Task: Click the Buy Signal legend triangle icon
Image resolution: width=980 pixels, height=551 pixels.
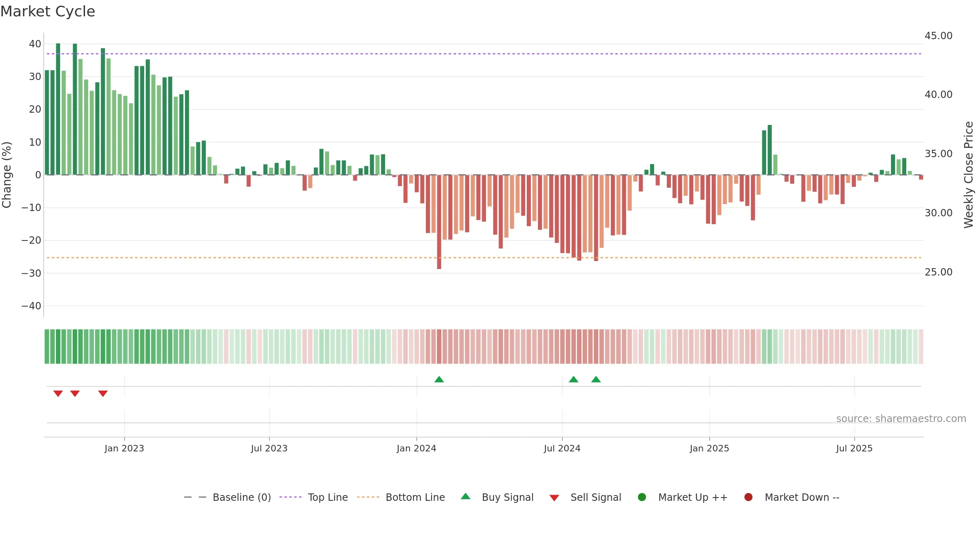Action: tap(465, 496)
